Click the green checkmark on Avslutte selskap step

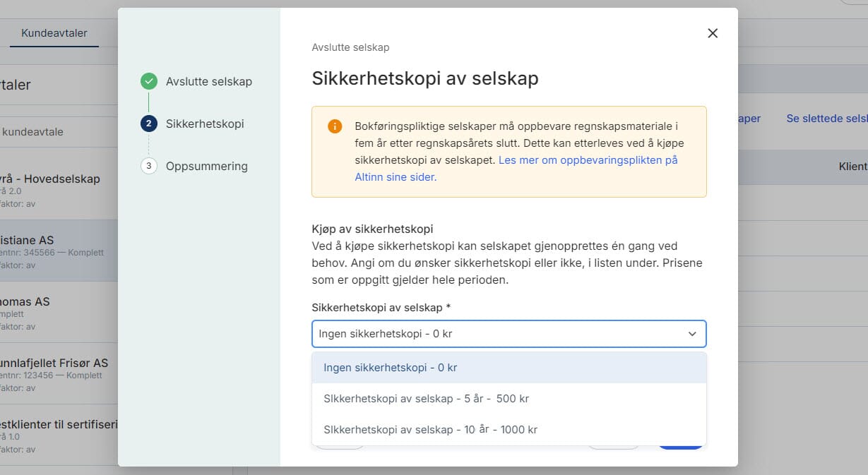(x=148, y=80)
